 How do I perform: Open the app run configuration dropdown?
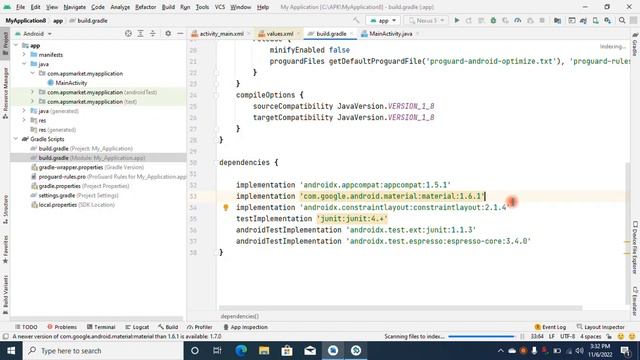pyautogui.click(x=383, y=20)
